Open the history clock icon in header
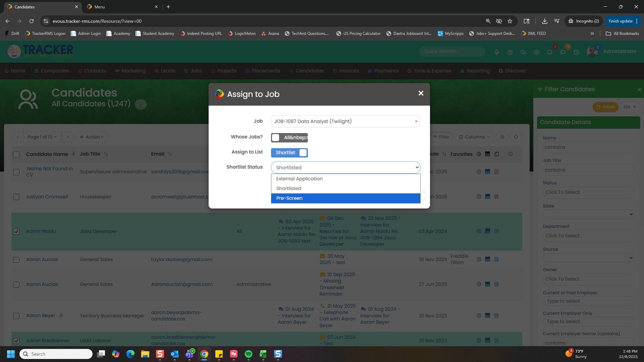 [576, 52]
